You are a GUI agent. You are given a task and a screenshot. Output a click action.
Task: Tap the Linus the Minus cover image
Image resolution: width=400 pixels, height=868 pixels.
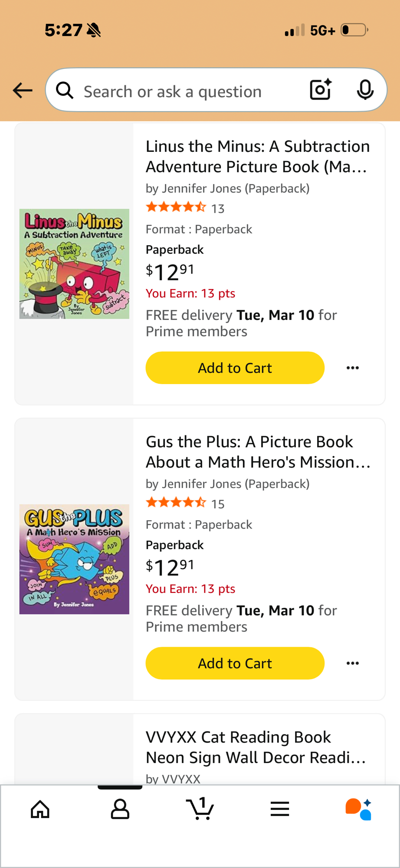point(74,264)
